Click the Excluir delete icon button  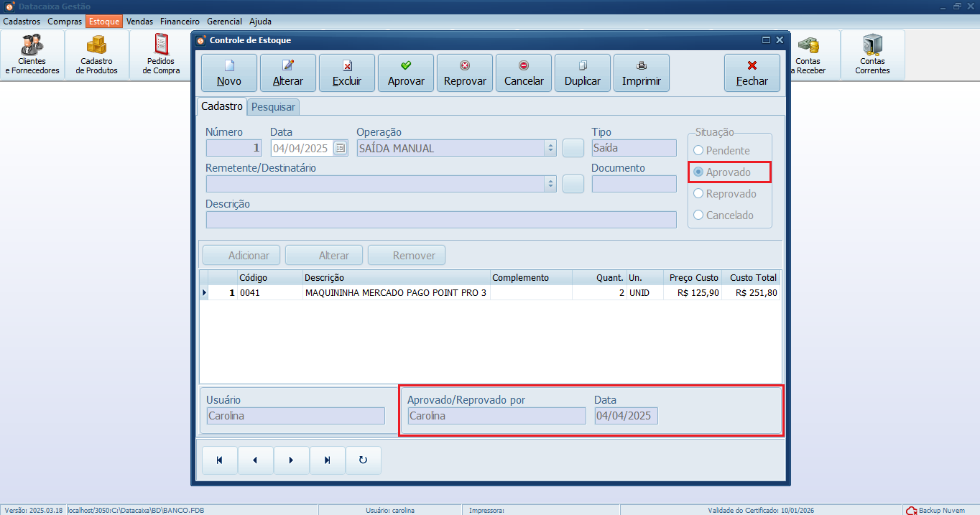click(x=347, y=73)
